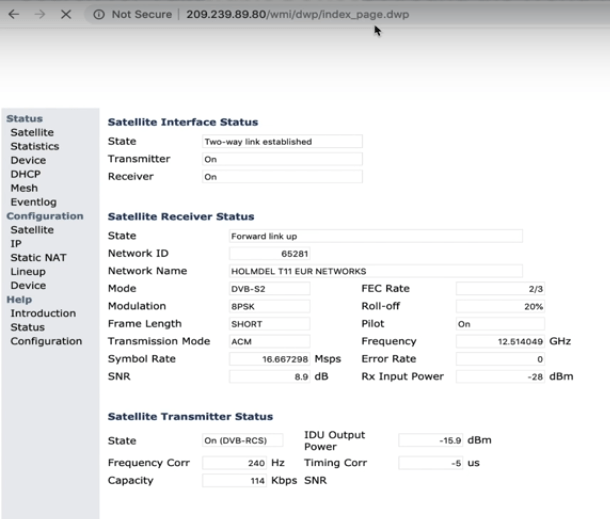The image size is (610, 519).
Task: Open Device under Configuration section
Action: [x=28, y=286]
